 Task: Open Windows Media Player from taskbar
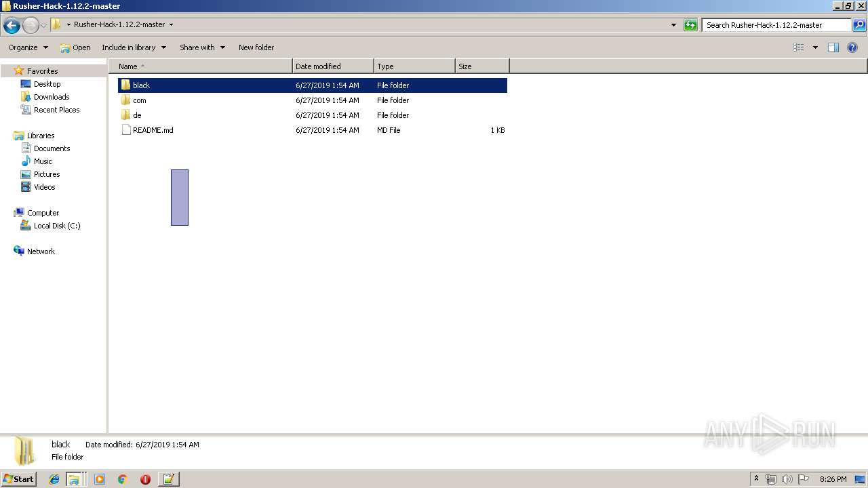tap(100, 479)
